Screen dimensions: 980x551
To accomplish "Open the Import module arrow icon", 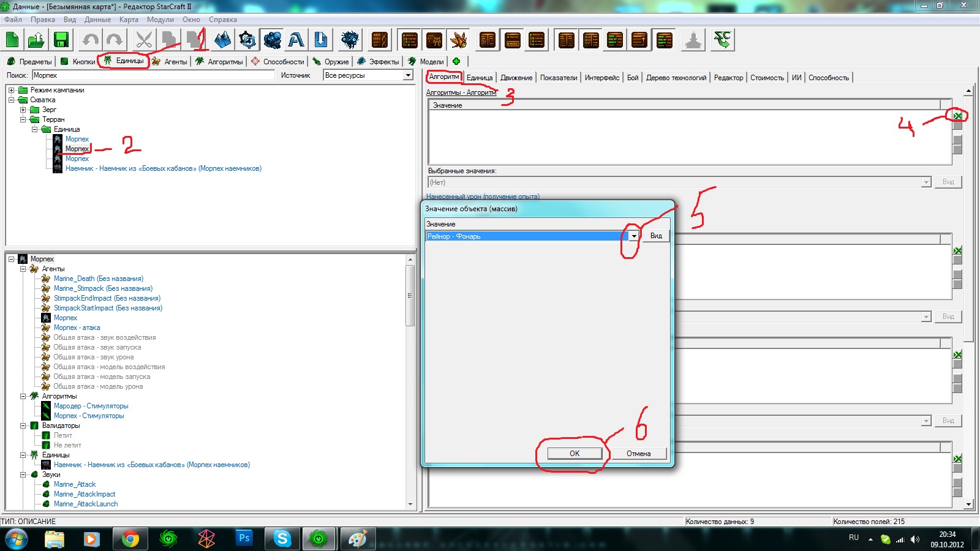I will [x=320, y=40].
